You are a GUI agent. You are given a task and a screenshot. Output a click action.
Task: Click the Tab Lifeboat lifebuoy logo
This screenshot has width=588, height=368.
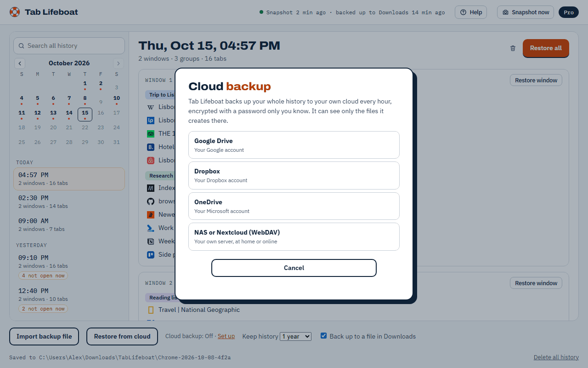click(x=15, y=12)
